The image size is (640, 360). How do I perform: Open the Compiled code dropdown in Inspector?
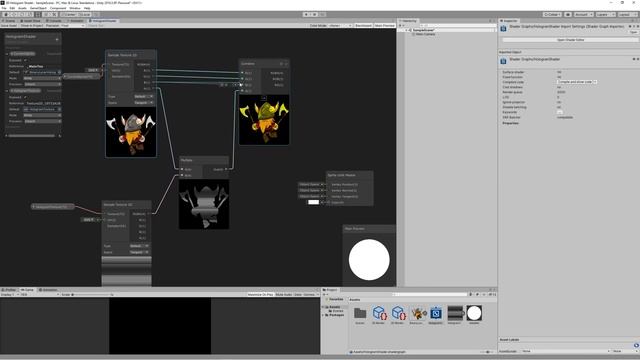577,82
